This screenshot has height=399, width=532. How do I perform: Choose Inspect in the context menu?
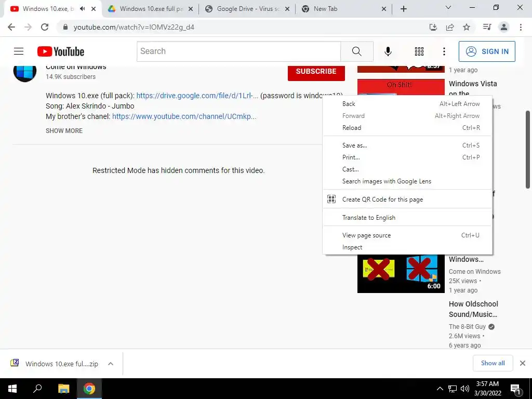[407, 247]
